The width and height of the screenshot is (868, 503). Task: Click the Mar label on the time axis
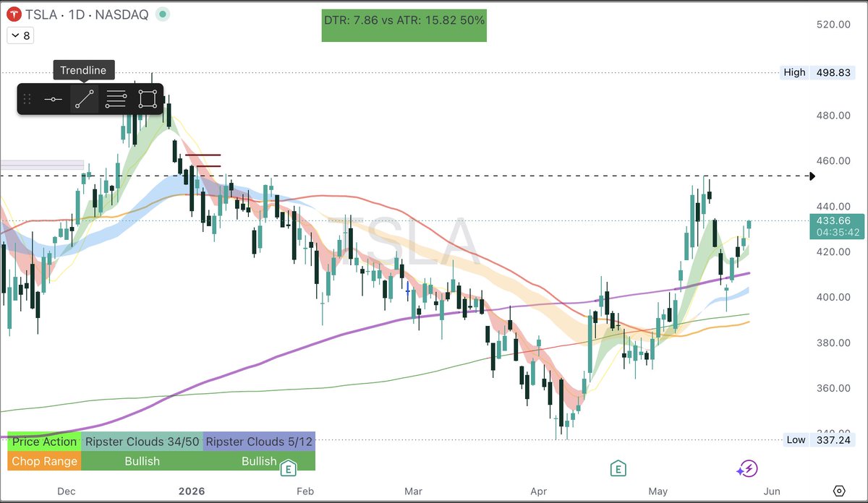(413, 491)
